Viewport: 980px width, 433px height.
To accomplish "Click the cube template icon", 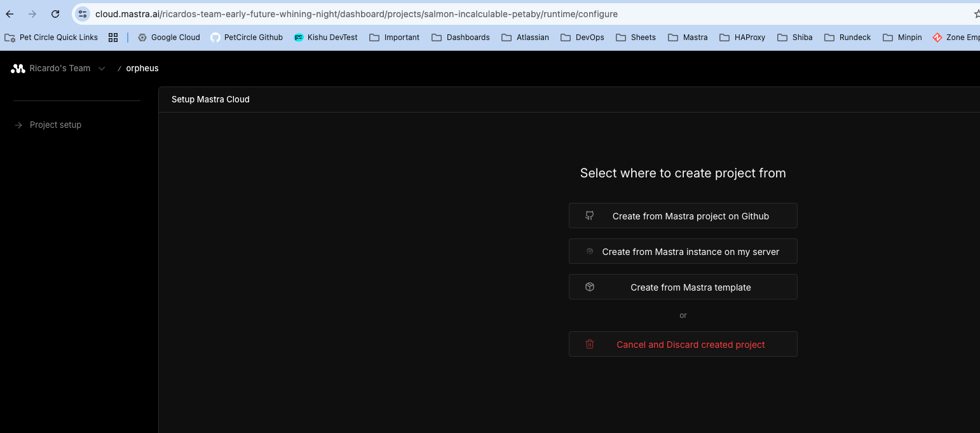I will pos(590,287).
